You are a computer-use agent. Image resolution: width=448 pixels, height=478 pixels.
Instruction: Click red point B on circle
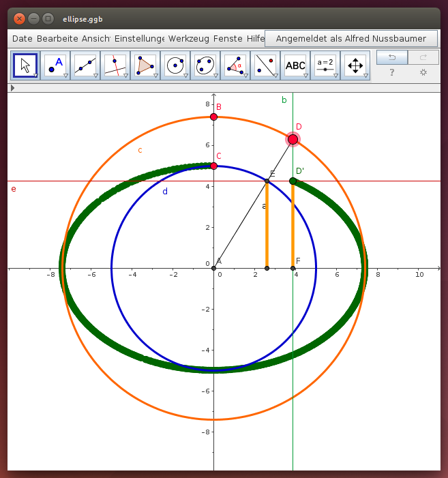click(213, 117)
